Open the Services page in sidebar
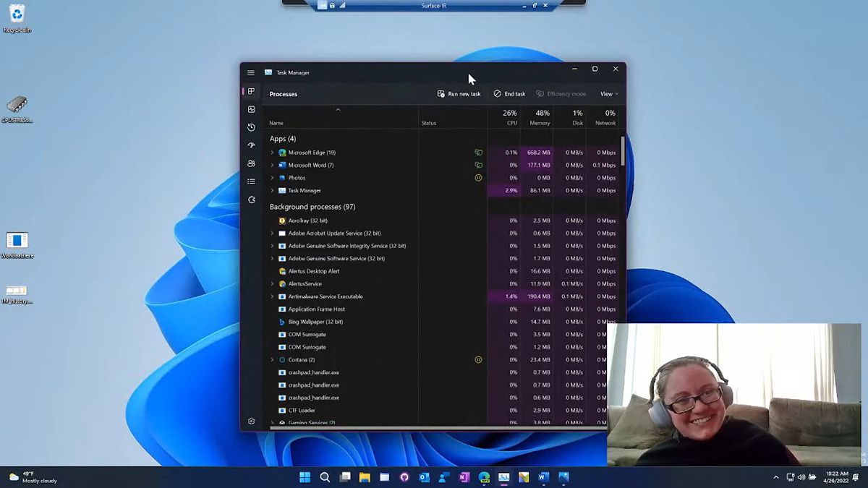868x488 pixels. [x=251, y=200]
